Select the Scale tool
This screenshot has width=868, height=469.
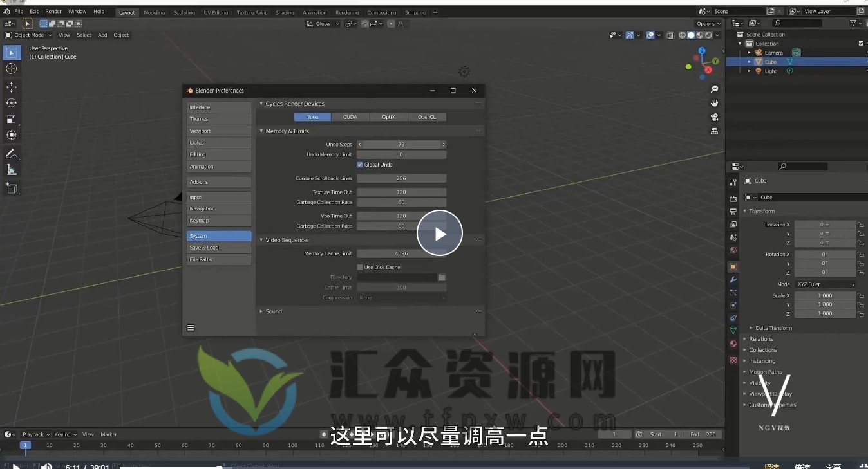point(11,119)
